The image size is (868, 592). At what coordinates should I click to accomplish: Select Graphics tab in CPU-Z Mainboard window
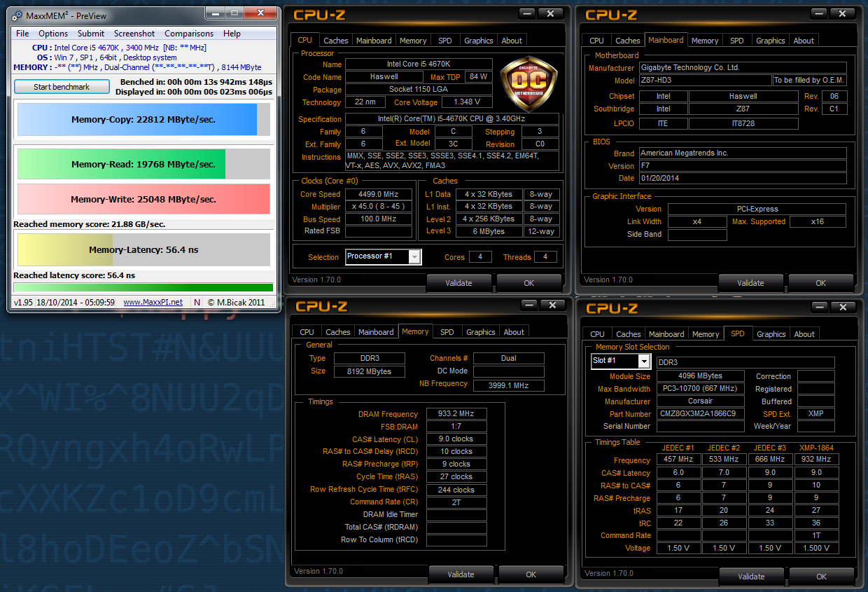click(x=771, y=41)
